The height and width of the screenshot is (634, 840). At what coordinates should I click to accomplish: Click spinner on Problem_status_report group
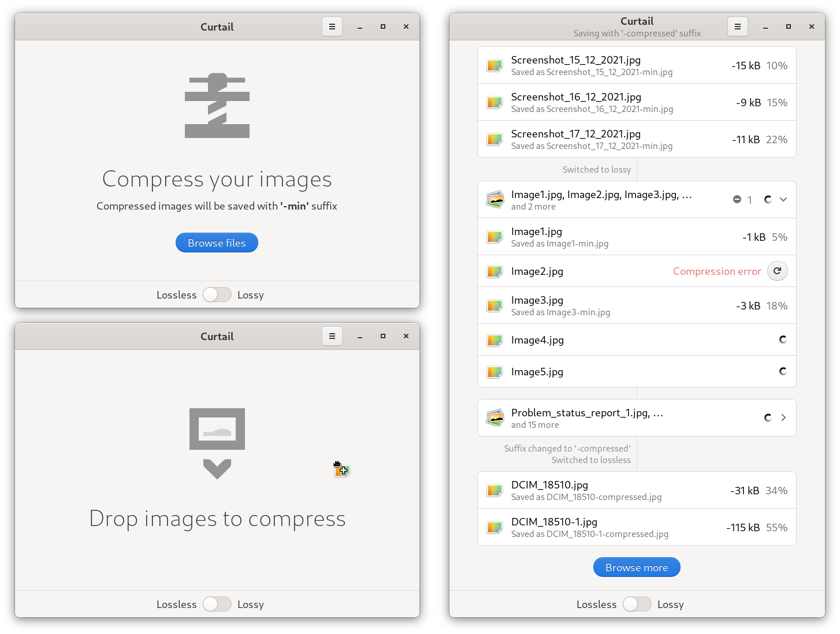[768, 417]
